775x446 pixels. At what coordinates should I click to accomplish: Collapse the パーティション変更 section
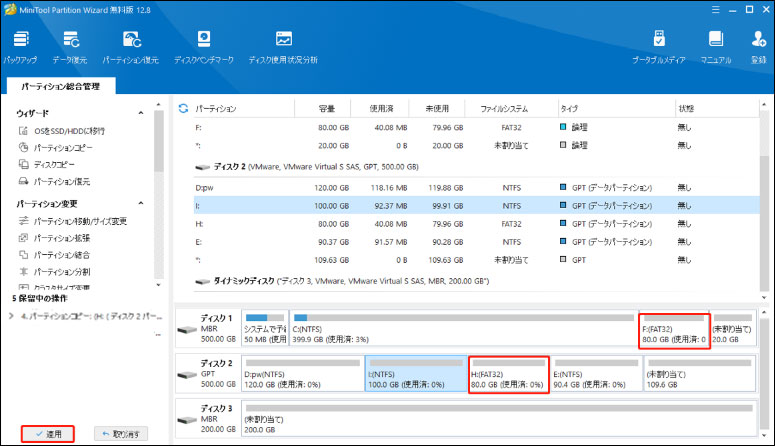(x=141, y=203)
